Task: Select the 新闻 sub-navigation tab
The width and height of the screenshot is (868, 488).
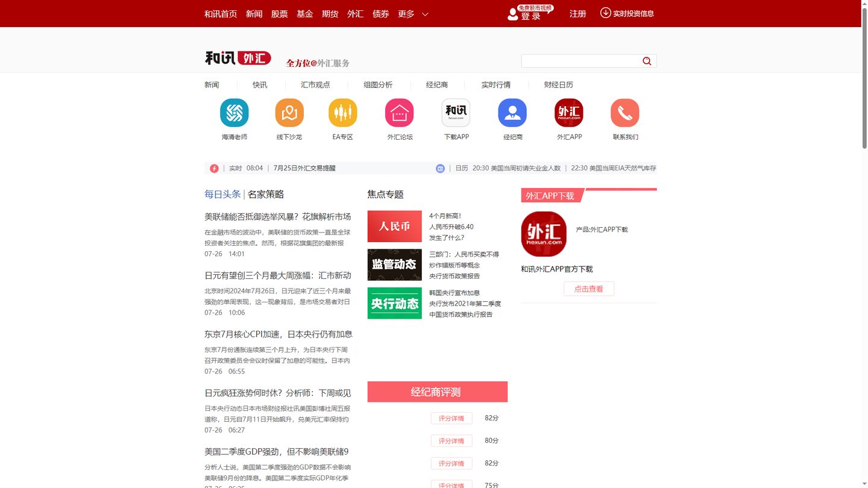Action: [x=212, y=85]
